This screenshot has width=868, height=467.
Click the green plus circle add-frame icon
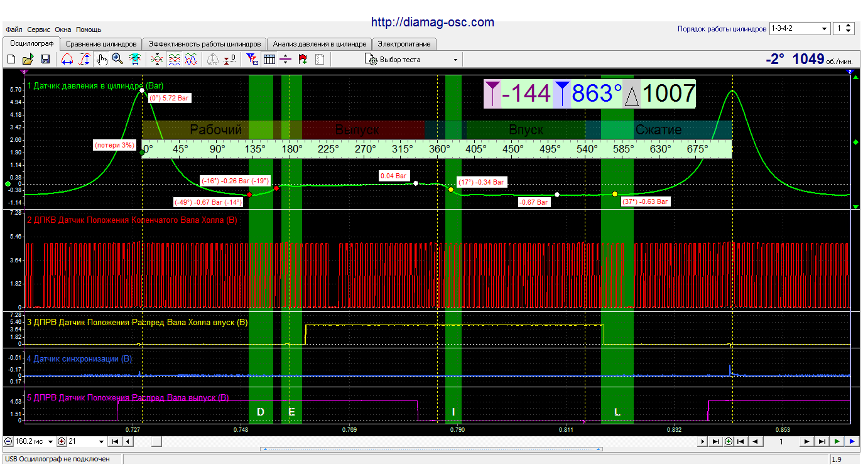(729, 441)
